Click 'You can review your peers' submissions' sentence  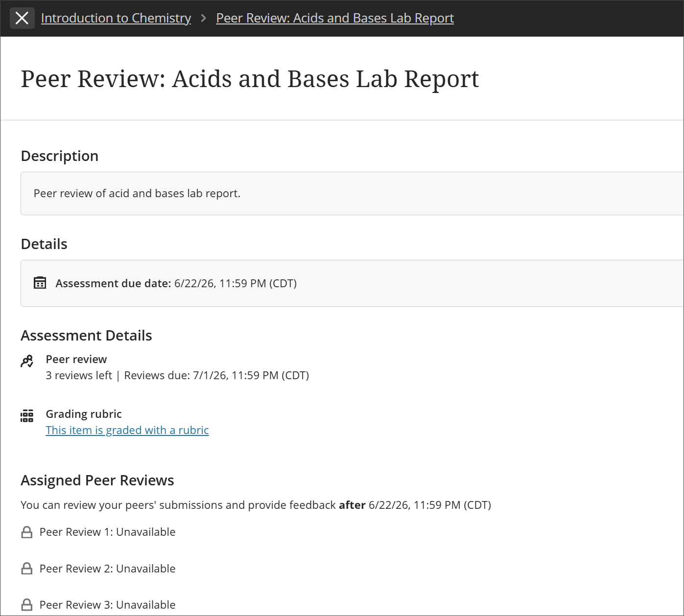pos(256,505)
